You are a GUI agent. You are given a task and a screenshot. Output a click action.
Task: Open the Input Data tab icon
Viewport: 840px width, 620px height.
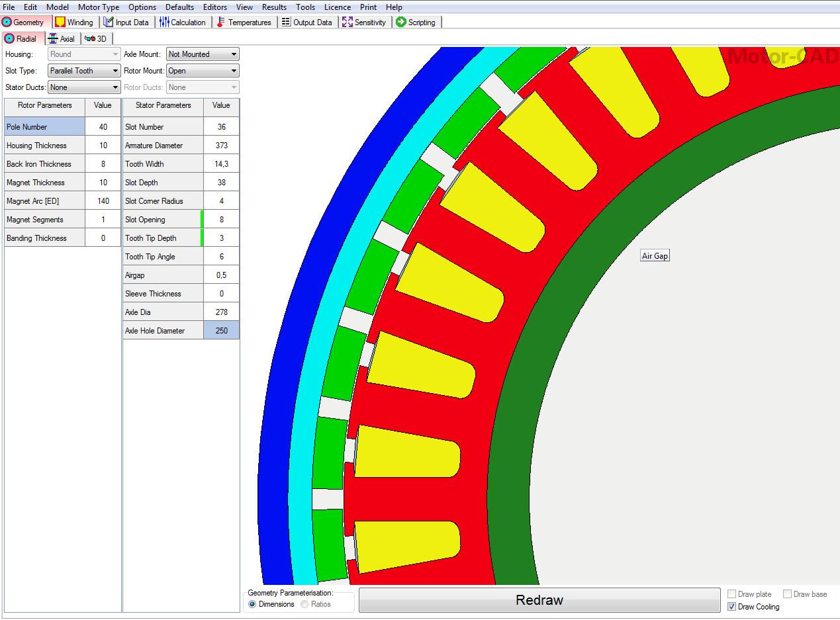click(x=109, y=22)
